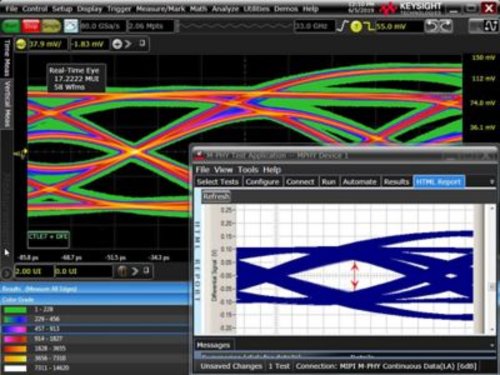Click the horizontal scale field showing 2.00 UI
The image size is (500, 375).
[x=34, y=271]
